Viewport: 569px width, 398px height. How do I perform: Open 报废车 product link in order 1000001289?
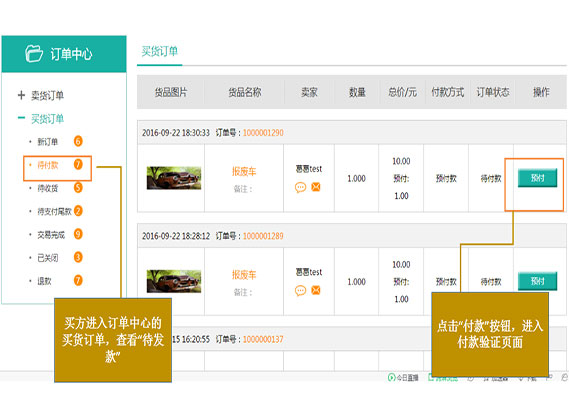[244, 275]
